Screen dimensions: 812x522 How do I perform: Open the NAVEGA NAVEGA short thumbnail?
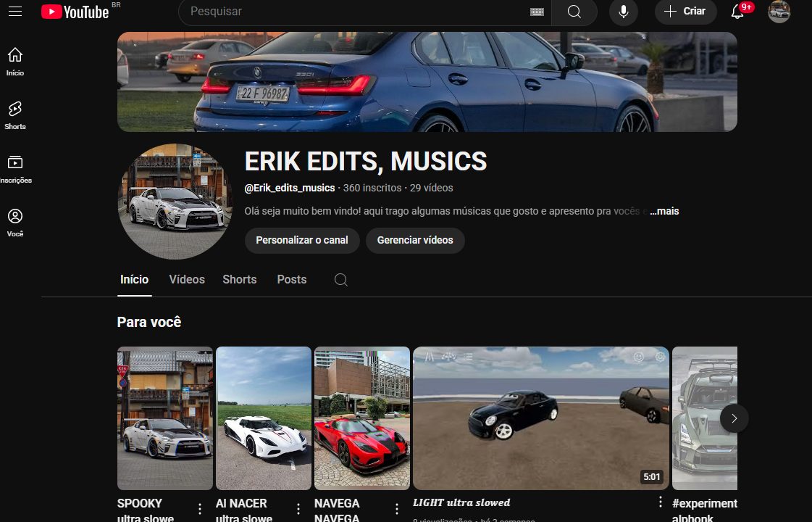click(362, 418)
